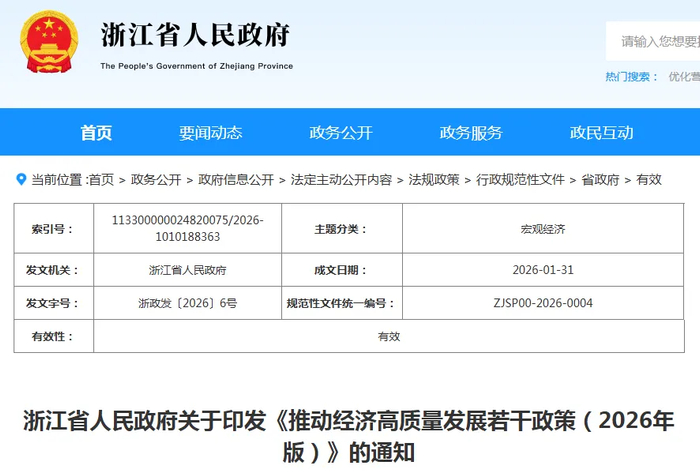
Task: Open 法规政策 breadcrumb link
Action: [434, 180]
